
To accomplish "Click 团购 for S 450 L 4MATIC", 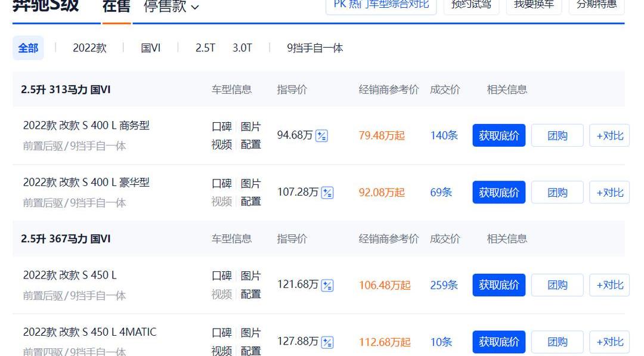I will 558,342.
